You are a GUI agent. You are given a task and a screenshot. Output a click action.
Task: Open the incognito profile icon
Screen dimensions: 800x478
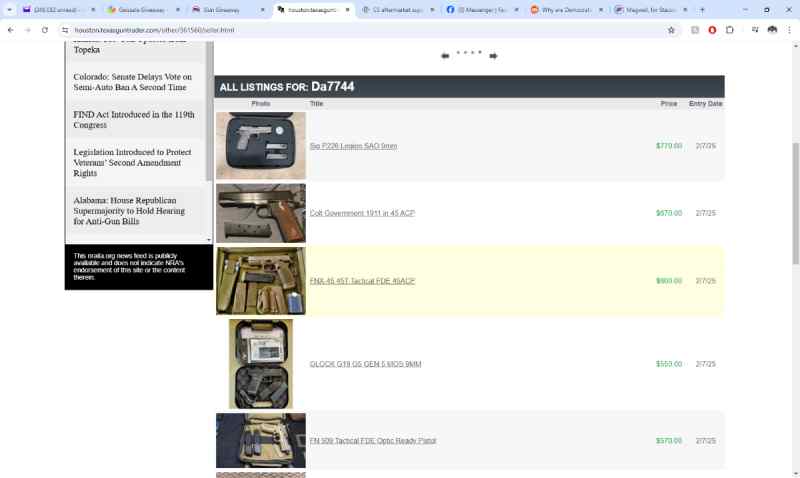coord(772,30)
